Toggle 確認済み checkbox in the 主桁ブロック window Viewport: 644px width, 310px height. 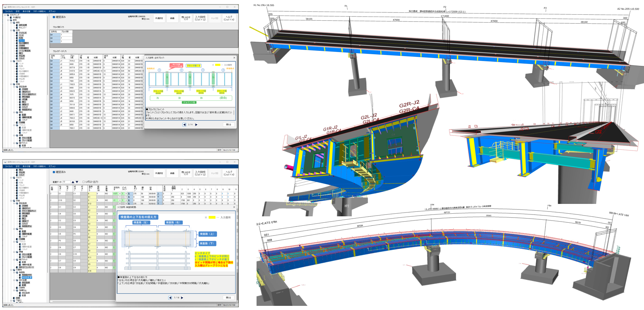coord(54,17)
